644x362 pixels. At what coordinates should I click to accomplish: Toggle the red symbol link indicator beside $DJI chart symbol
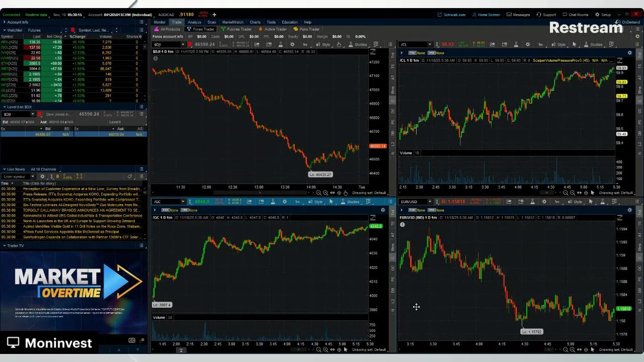click(x=190, y=44)
